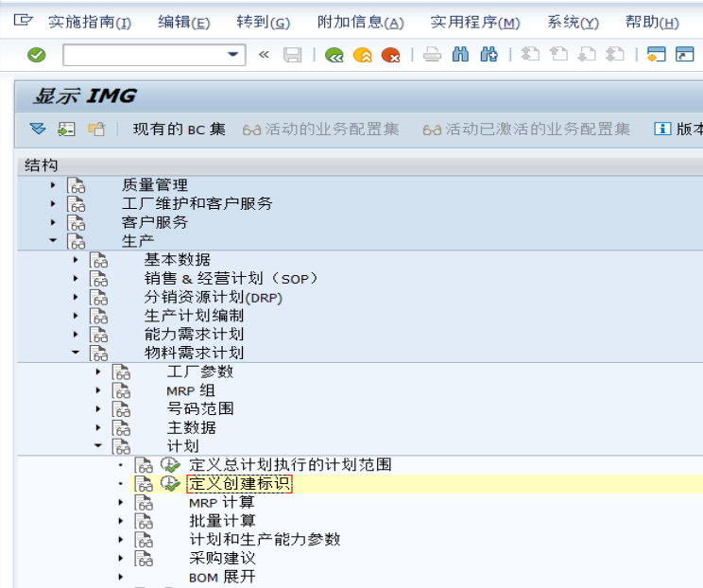Expand the 分销资源计划(DRP) node
This screenshot has height=588, width=703.
point(76,298)
